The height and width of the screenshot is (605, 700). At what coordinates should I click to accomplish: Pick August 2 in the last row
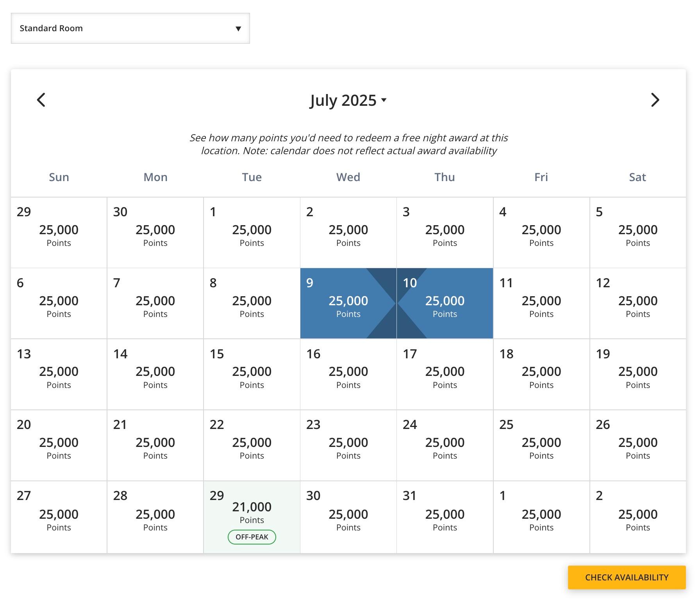tap(637, 517)
